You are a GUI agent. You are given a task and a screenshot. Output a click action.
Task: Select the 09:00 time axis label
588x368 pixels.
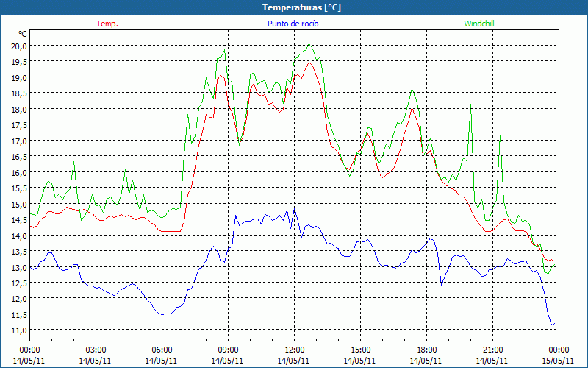point(228,350)
